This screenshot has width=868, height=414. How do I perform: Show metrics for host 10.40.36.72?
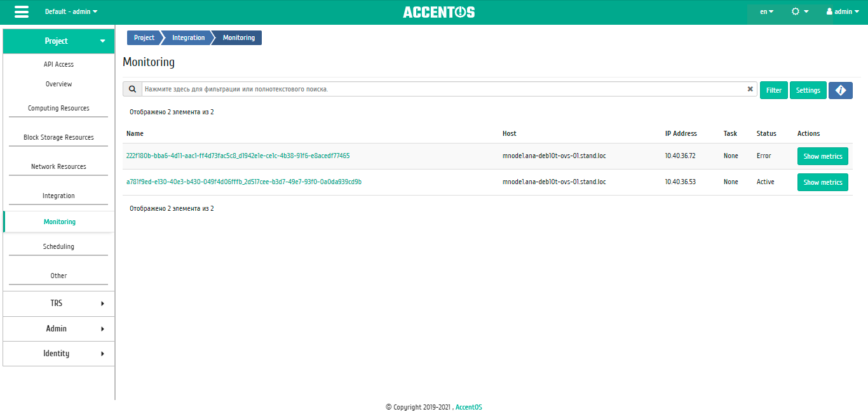pyautogui.click(x=823, y=156)
